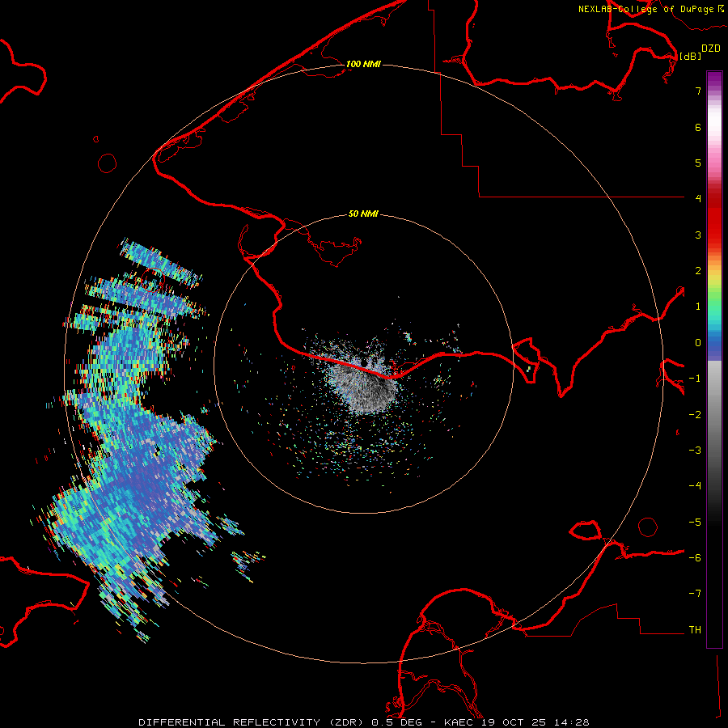The width and height of the screenshot is (728, 728).
Task: Click the DZD product label above color scale
Action: click(x=711, y=49)
